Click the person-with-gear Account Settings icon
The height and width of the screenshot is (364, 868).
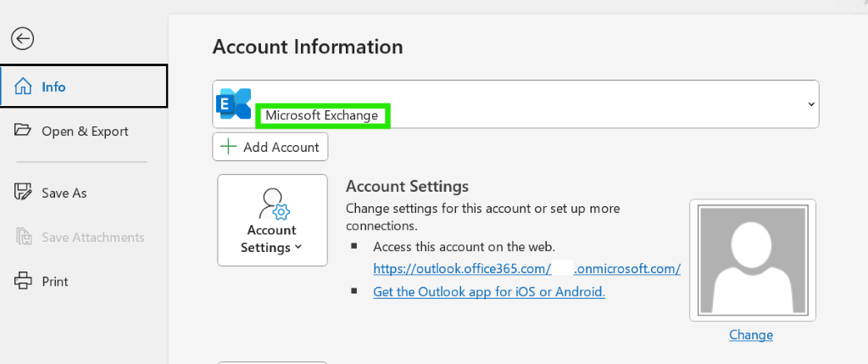click(275, 204)
